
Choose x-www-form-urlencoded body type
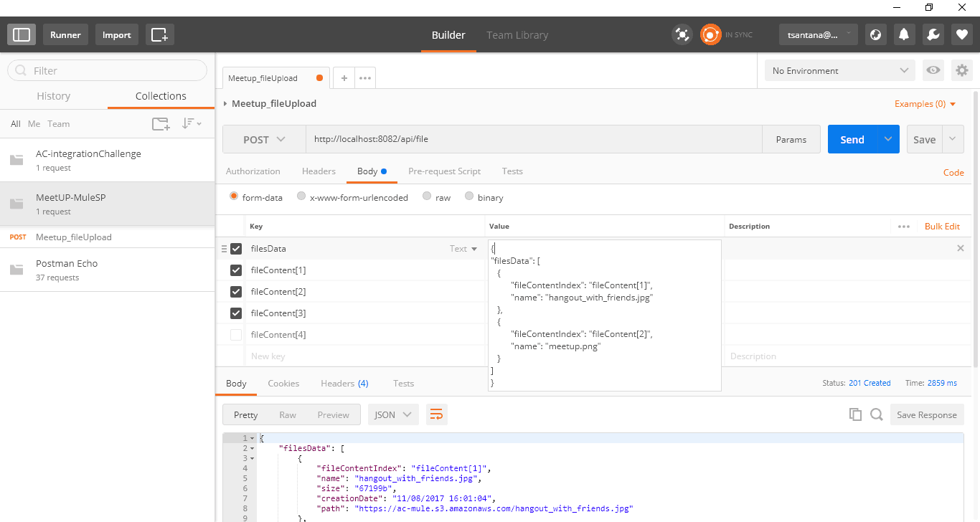point(301,196)
